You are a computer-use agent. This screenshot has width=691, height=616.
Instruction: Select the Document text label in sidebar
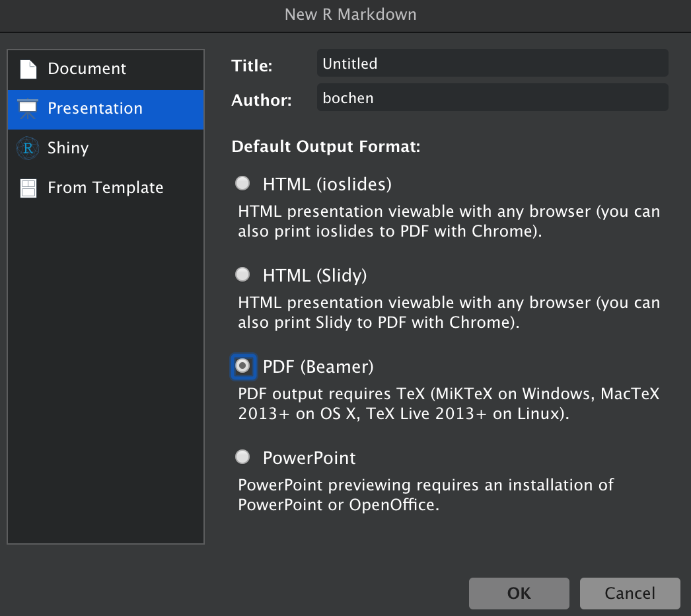click(x=87, y=69)
